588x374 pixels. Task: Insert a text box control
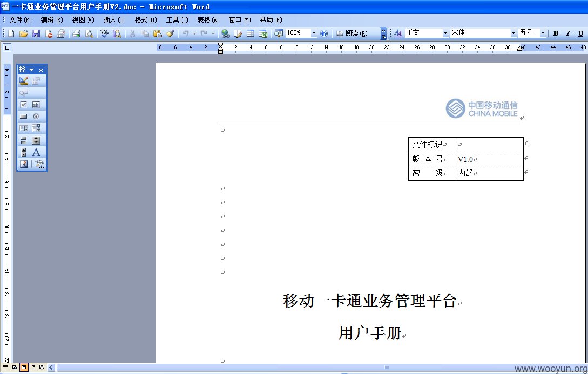(x=36, y=105)
